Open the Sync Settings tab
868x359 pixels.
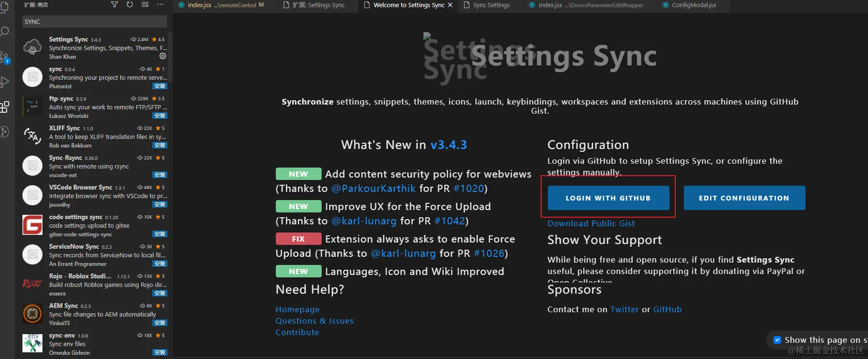click(491, 5)
